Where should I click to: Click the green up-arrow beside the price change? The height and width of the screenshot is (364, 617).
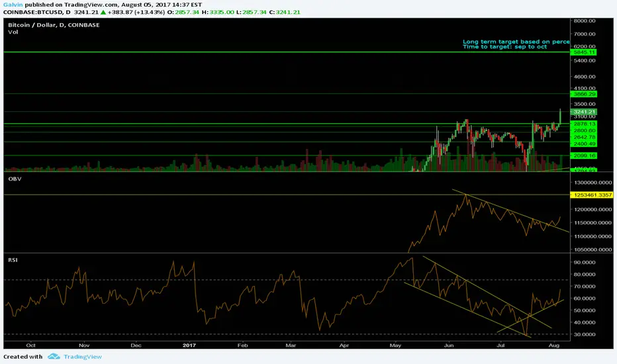point(103,12)
